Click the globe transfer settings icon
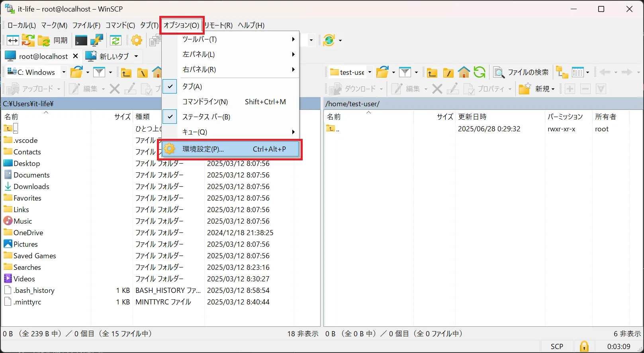This screenshot has width=644, height=353. click(x=329, y=40)
